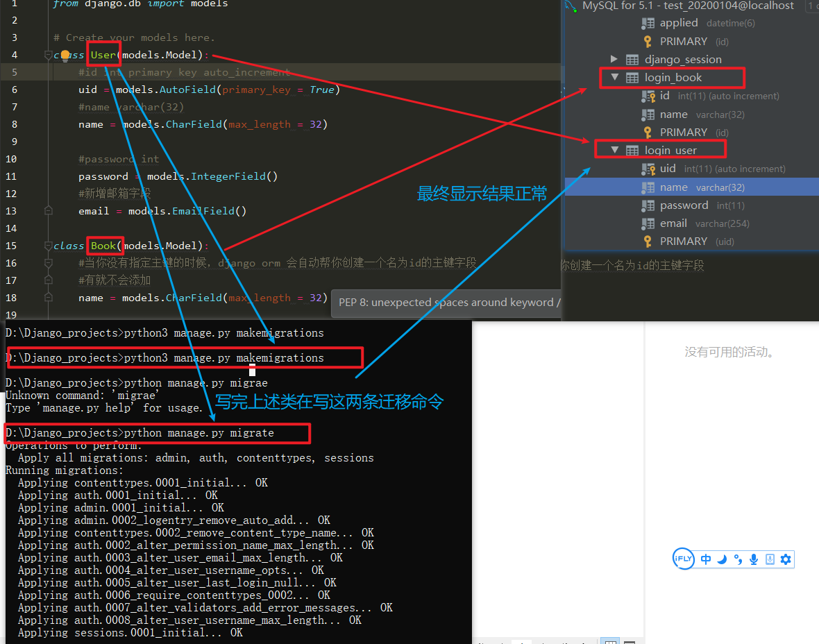This screenshot has height=644, width=819.
Task: Start voice input with the microphone icon
Action: (x=754, y=559)
